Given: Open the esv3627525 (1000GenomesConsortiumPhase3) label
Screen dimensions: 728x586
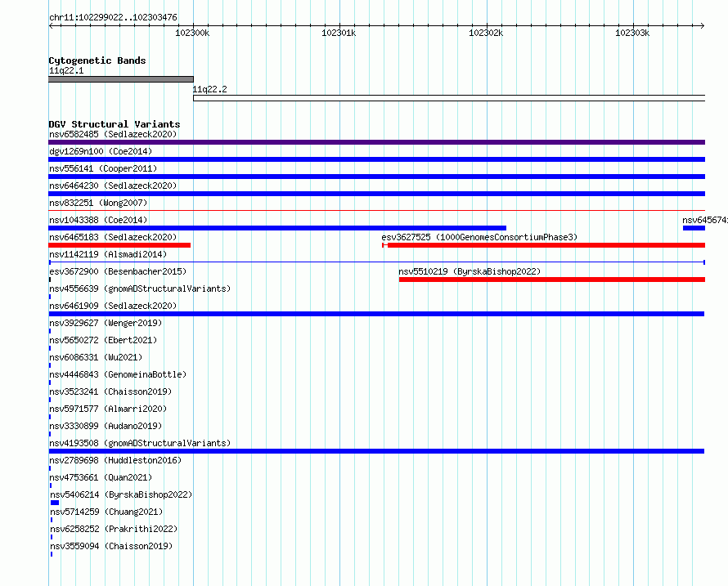Looking at the screenshot, I should tap(479, 237).
